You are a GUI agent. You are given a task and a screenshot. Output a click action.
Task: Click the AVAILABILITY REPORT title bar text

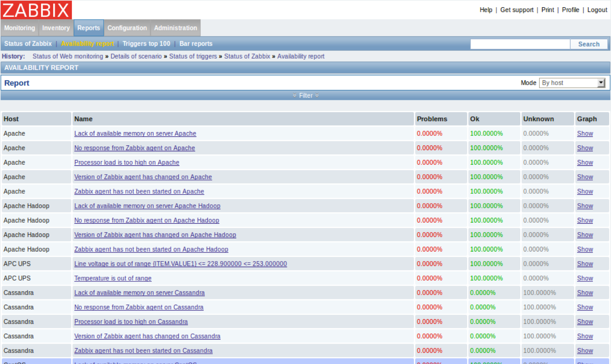click(x=41, y=68)
